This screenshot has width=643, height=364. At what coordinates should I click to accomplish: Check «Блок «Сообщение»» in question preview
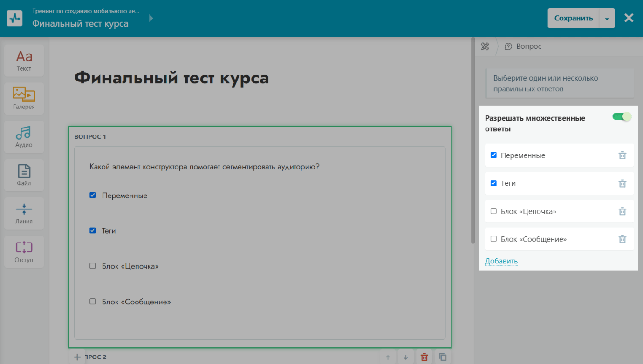pyautogui.click(x=93, y=302)
